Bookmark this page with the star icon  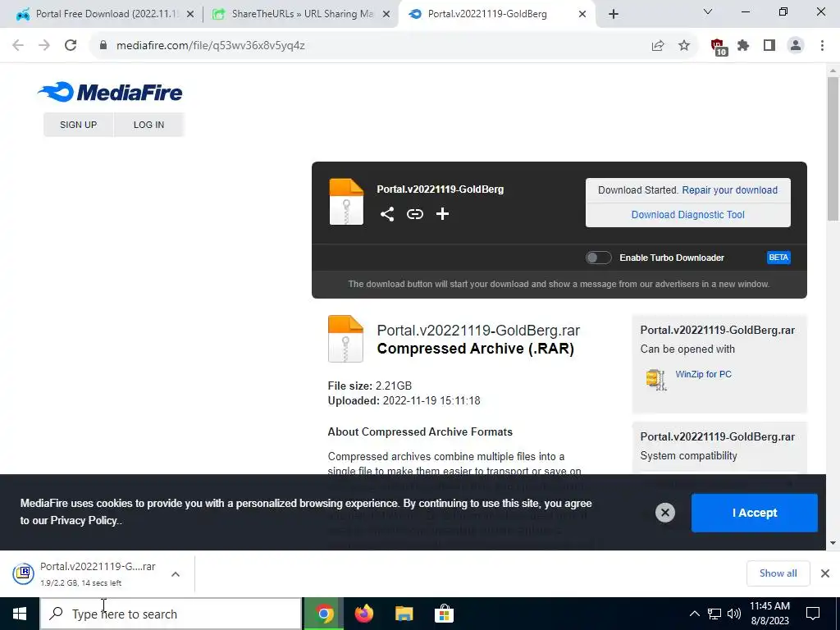pyautogui.click(x=683, y=46)
